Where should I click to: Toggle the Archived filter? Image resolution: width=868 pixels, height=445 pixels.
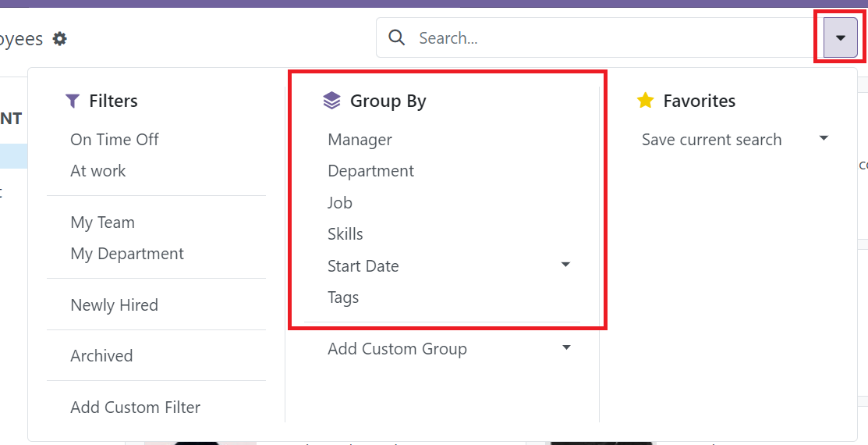tap(101, 356)
